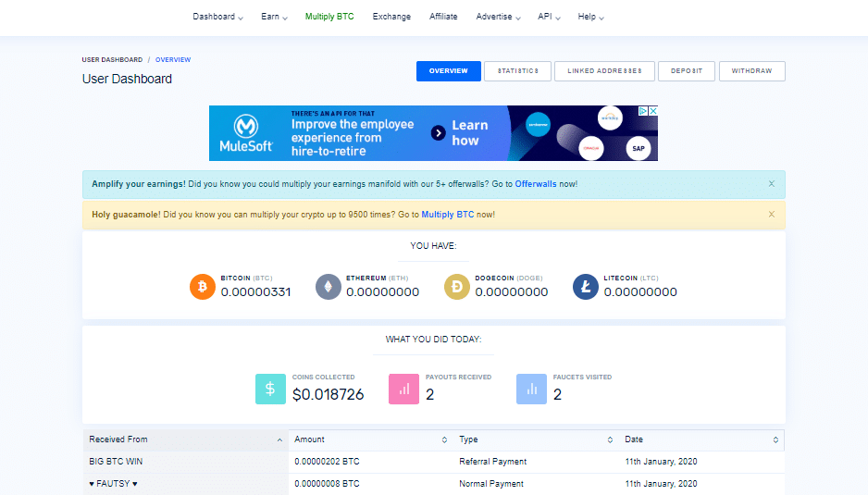
Task: Click the Bitcoin orange coin icon
Action: pos(203,287)
